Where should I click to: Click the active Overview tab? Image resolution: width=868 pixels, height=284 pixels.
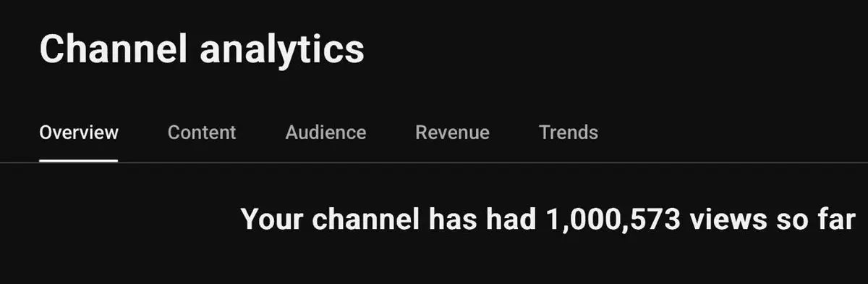click(79, 133)
